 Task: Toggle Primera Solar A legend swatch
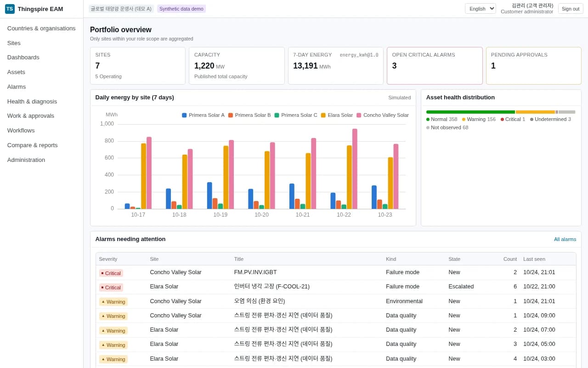pos(184,115)
